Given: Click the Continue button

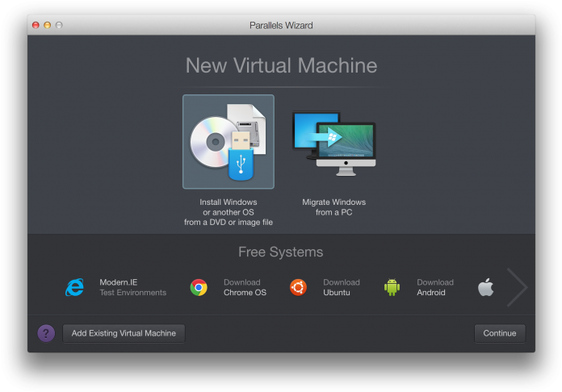Looking at the screenshot, I should 500,333.
